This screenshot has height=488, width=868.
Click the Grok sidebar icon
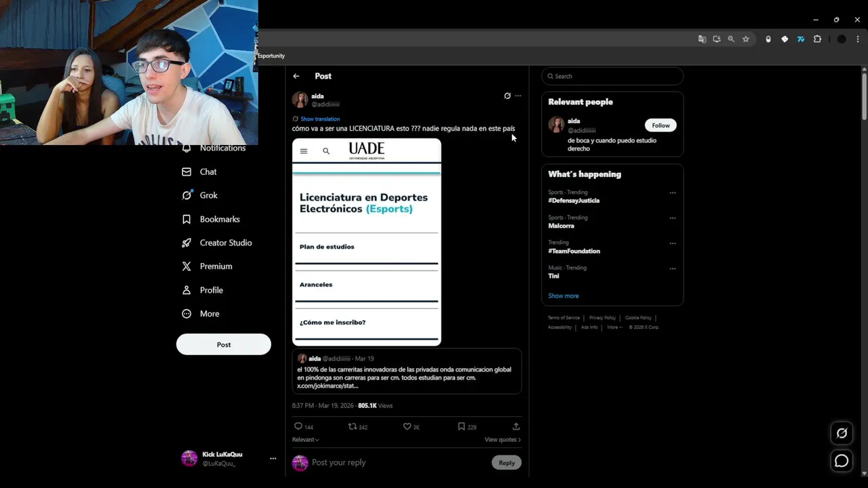coord(186,195)
